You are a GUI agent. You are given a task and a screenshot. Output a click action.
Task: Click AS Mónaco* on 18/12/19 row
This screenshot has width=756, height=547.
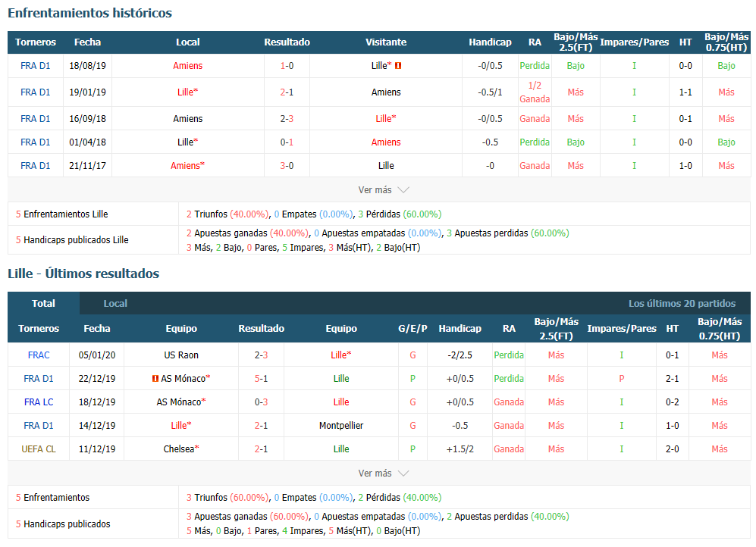(x=181, y=402)
